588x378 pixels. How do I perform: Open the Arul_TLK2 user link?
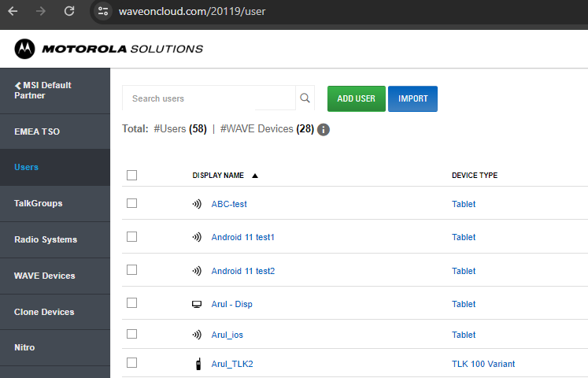tap(232, 364)
